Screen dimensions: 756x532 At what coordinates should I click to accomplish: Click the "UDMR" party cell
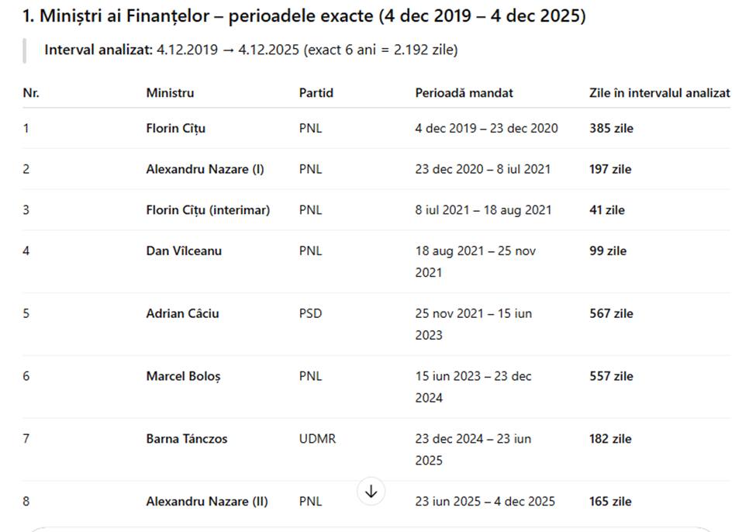pyautogui.click(x=317, y=439)
